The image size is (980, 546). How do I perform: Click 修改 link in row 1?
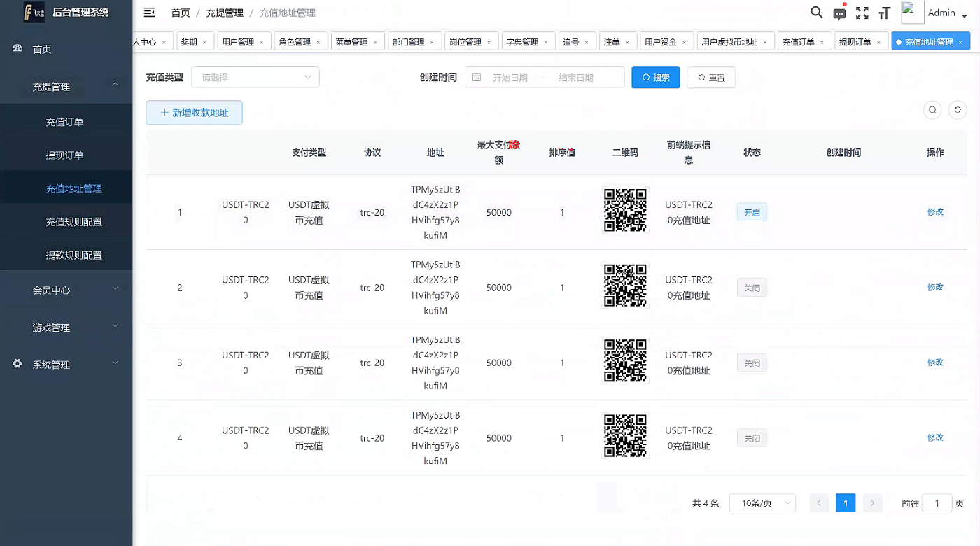(935, 212)
